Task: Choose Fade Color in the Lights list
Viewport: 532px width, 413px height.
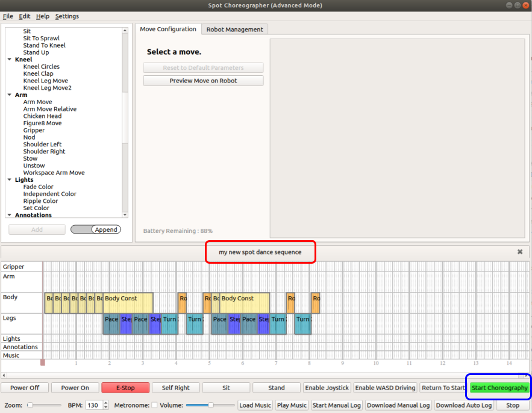Action: click(x=38, y=187)
